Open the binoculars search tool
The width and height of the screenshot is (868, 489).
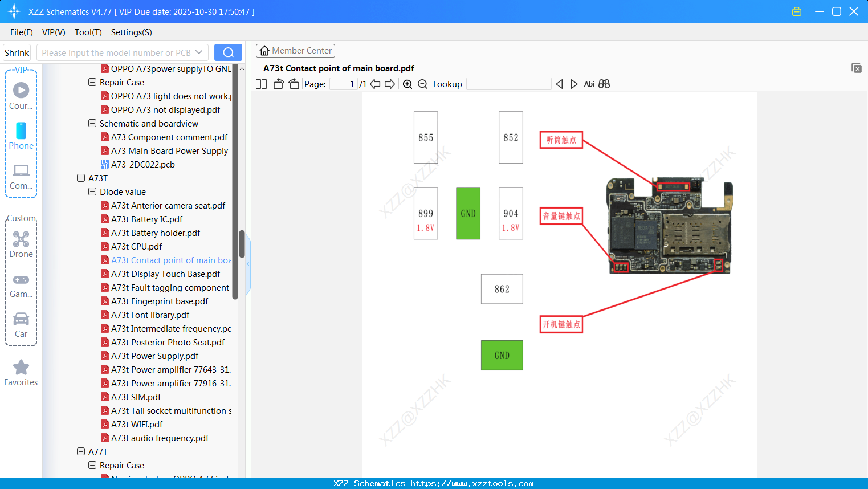point(604,84)
